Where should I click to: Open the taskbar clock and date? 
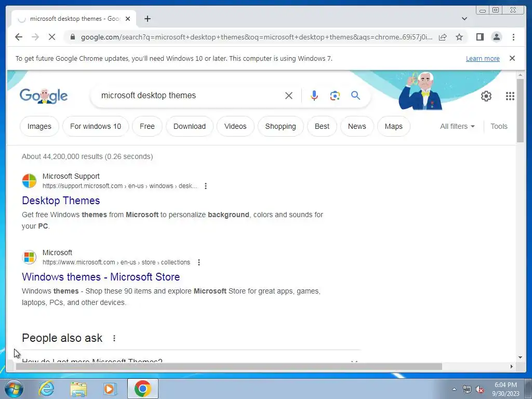506,389
